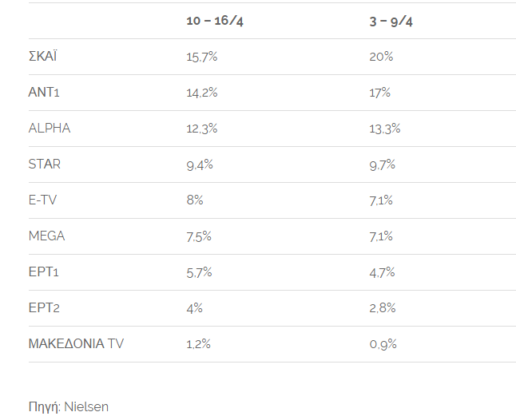Click ΣΚΑΪ's 15,7% rating value
516x420 pixels.
coord(200,57)
